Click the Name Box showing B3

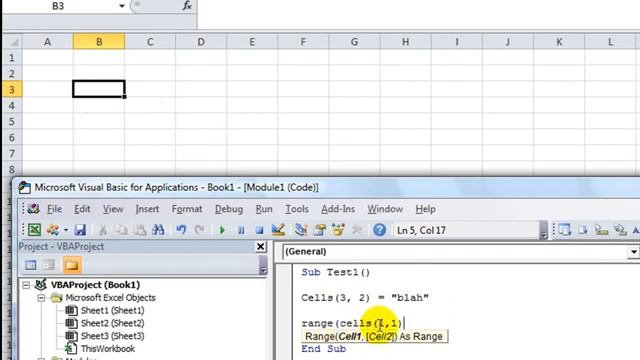[58, 6]
